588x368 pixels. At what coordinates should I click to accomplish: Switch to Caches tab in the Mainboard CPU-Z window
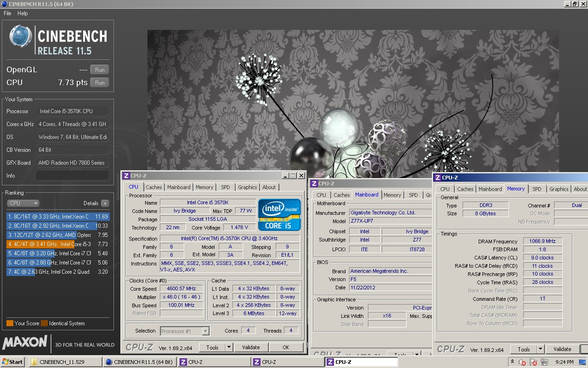click(x=341, y=195)
